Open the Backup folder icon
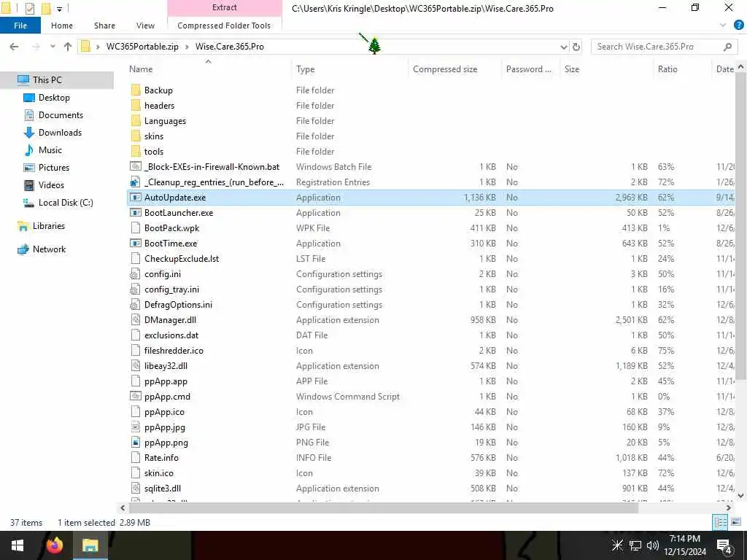Viewport: 747px width, 560px height. pos(136,90)
